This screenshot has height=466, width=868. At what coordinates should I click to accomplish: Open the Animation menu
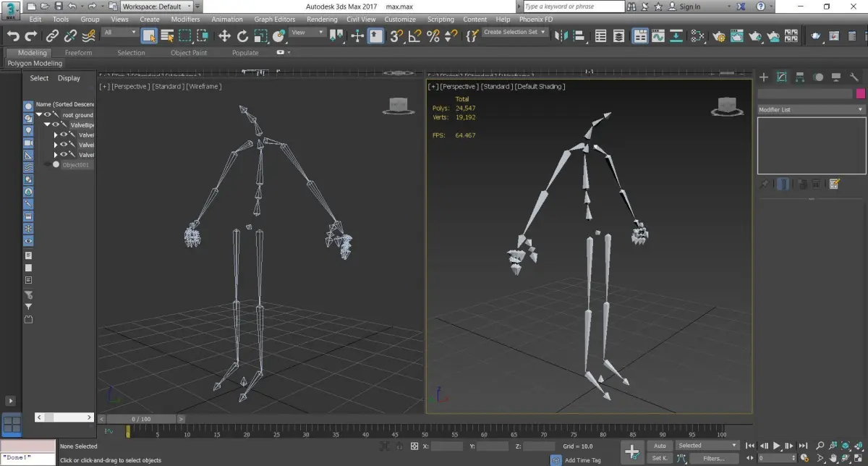(x=227, y=20)
